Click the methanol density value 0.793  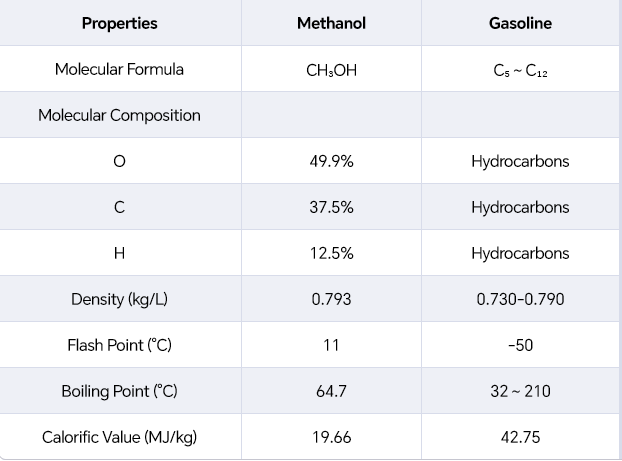(331, 300)
